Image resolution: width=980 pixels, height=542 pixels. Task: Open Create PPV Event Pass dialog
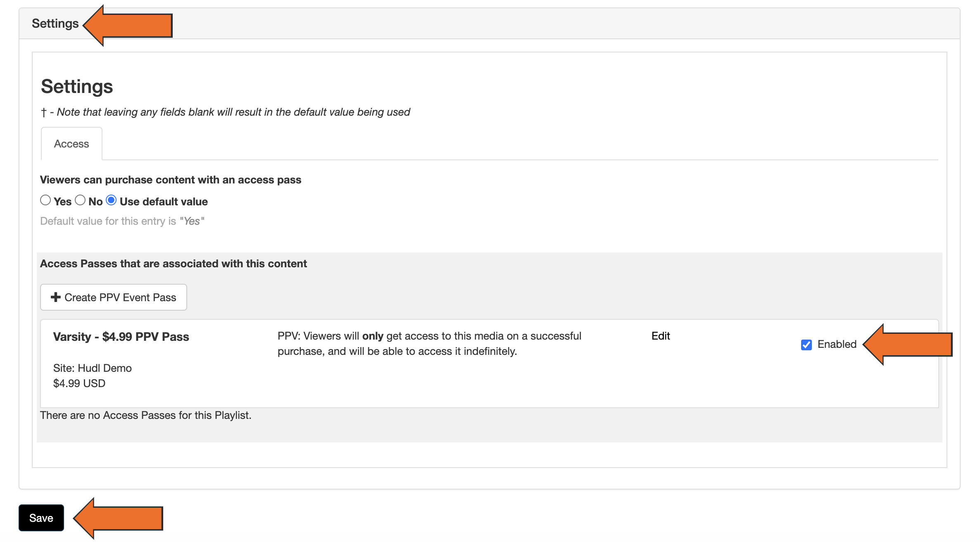(113, 297)
